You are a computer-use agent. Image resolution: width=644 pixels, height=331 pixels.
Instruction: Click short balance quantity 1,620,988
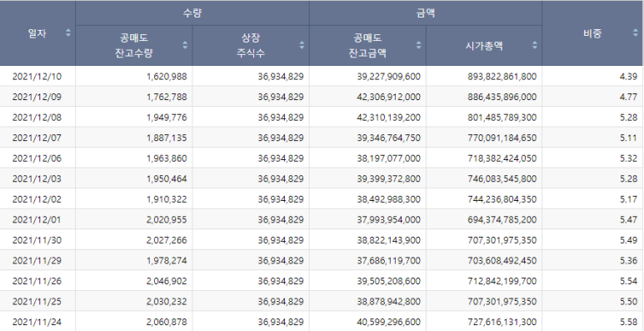click(x=167, y=77)
